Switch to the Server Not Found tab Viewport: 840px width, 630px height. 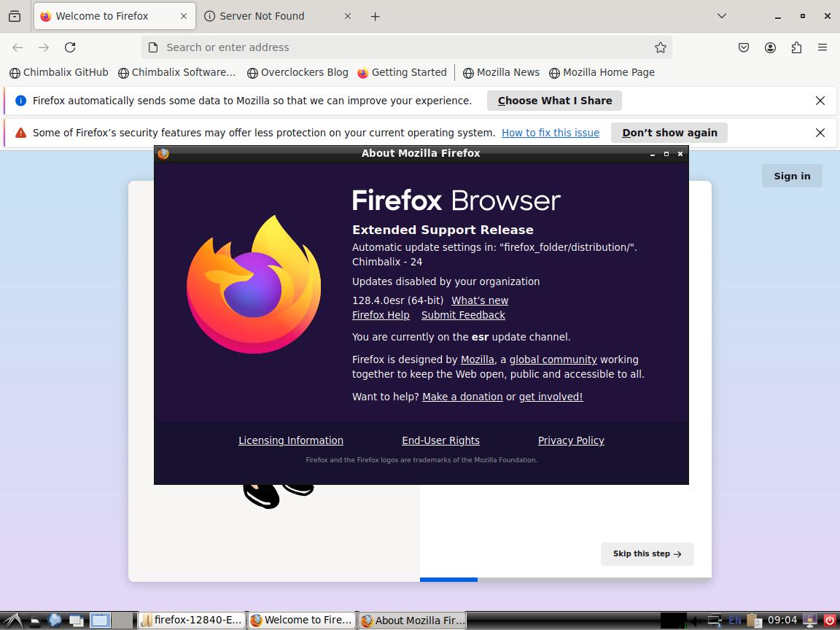tap(279, 16)
